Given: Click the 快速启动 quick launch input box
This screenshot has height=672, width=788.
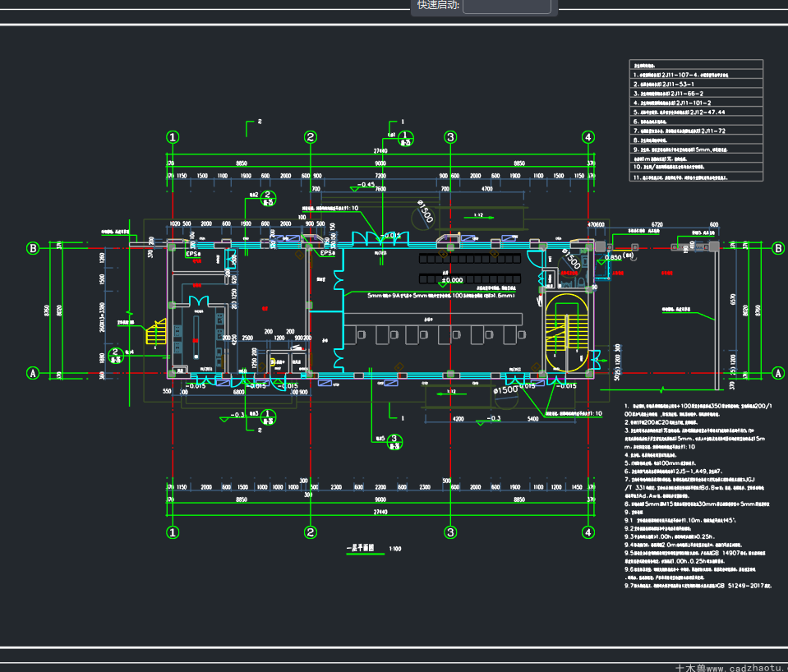Looking at the screenshot, I should [506, 6].
